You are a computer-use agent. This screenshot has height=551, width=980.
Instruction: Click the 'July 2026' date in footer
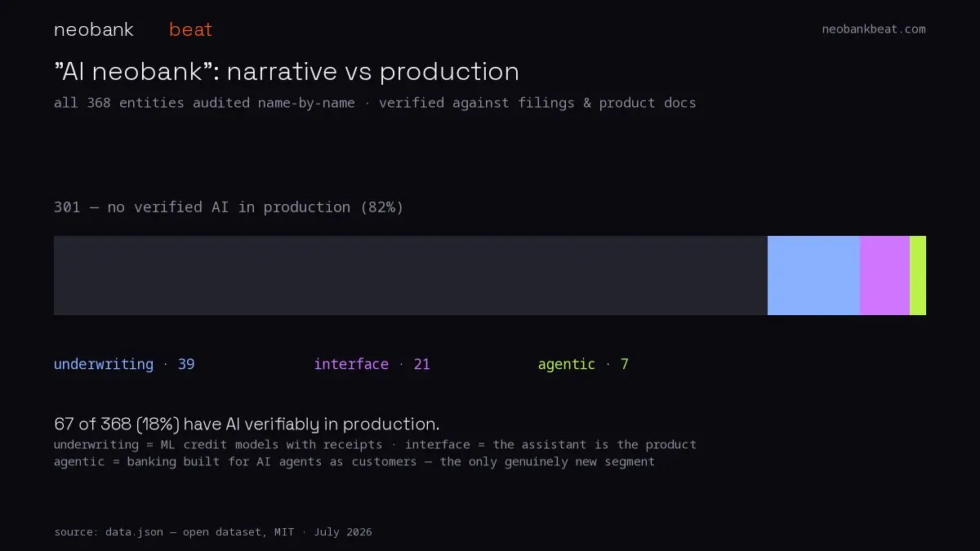coord(343,532)
